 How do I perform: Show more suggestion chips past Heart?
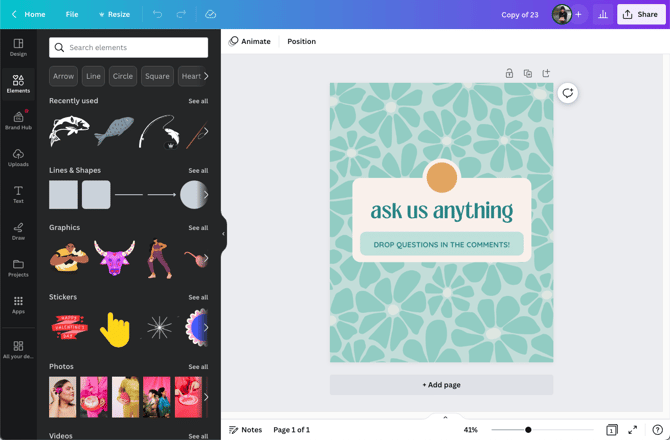coord(206,76)
